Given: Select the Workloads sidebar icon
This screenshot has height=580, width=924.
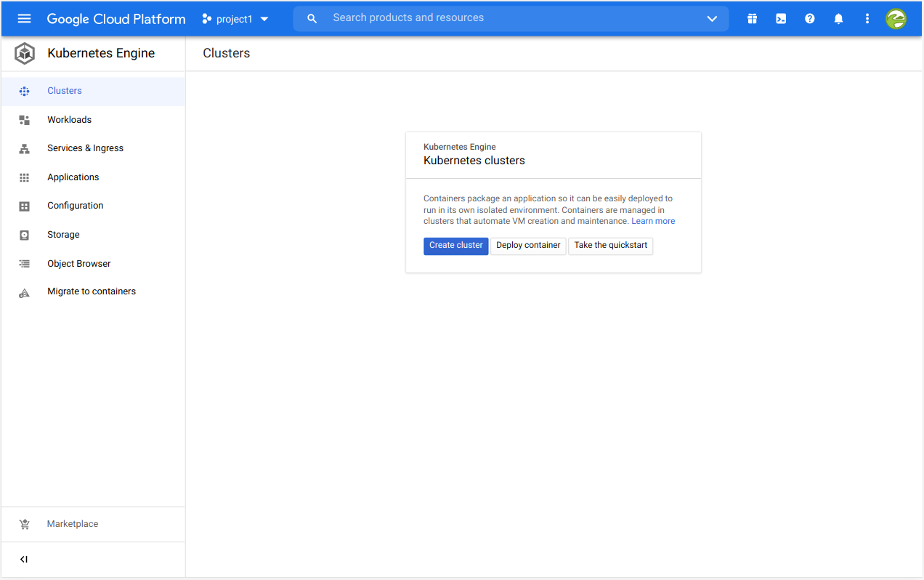Looking at the screenshot, I should [24, 120].
